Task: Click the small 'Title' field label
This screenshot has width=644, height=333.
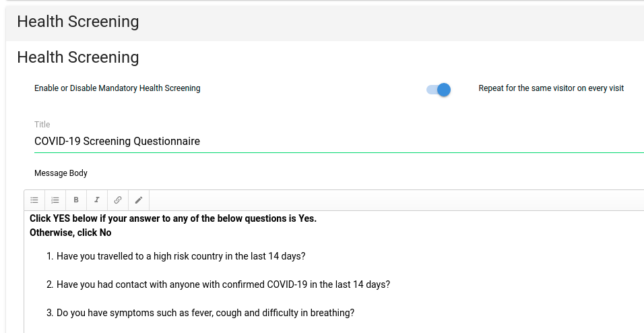Action: [x=42, y=125]
